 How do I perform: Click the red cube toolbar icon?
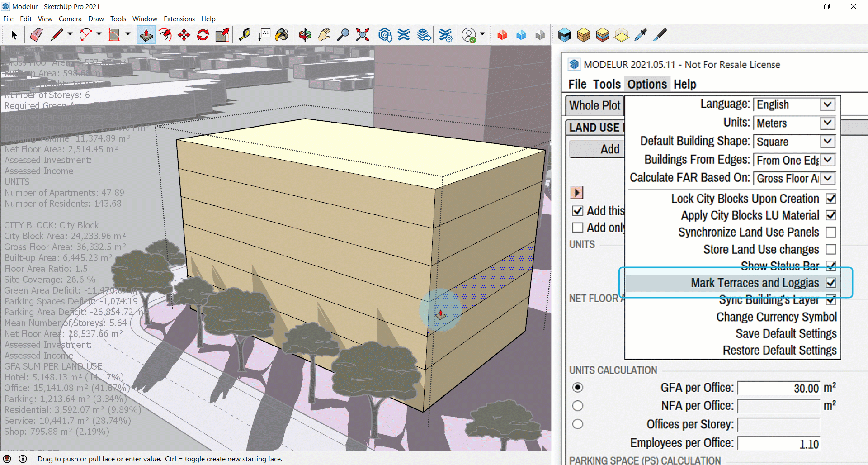[x=502, y=35]
